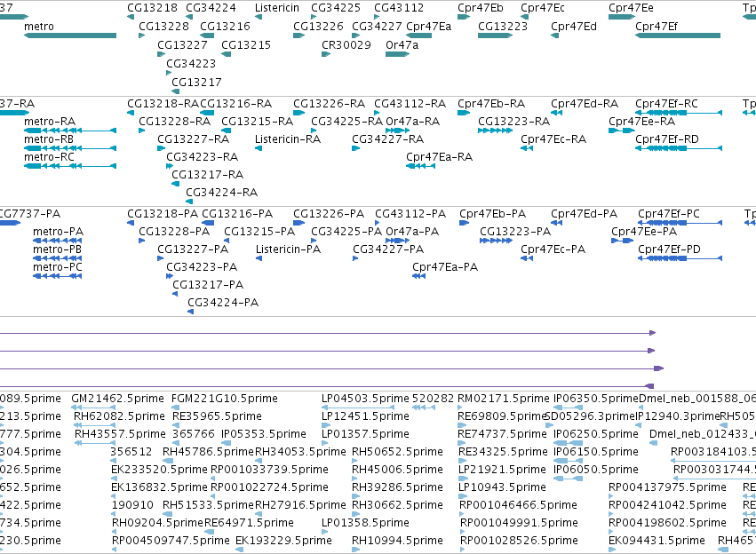Select the RH10994.5prime EST label

pos(397,541)
